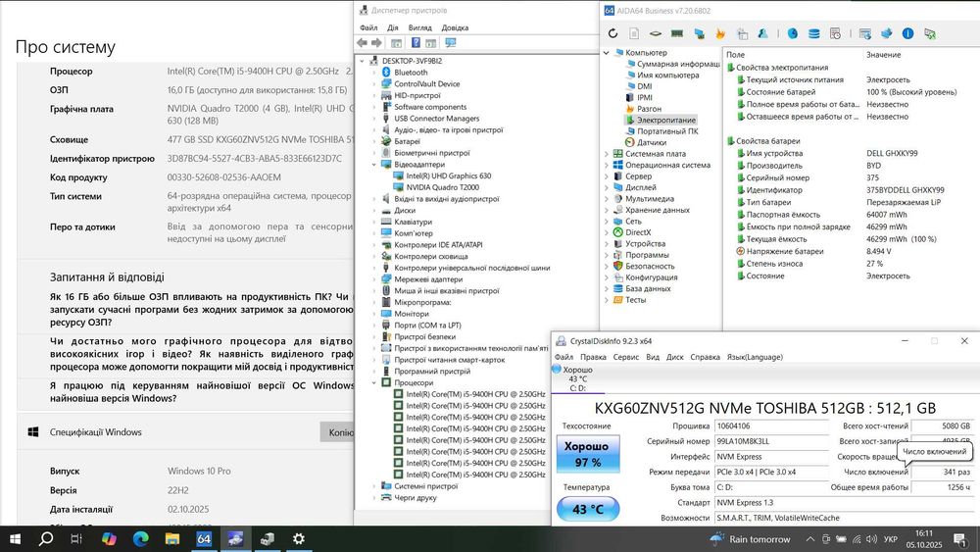
Task: Open the Файл menu in Device Manager
Action: point(368,27)
